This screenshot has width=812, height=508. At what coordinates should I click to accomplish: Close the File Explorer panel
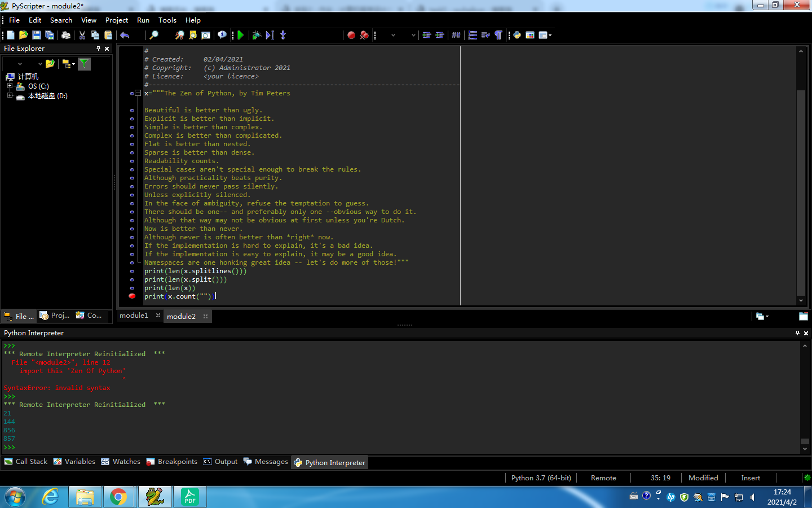point(107,49)
